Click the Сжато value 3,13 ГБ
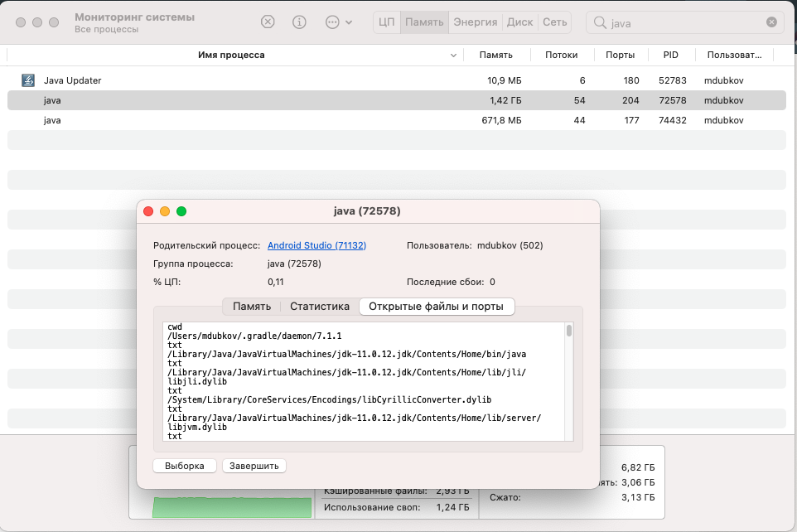Viewport: 797px width, 532px height. point(638,497)
